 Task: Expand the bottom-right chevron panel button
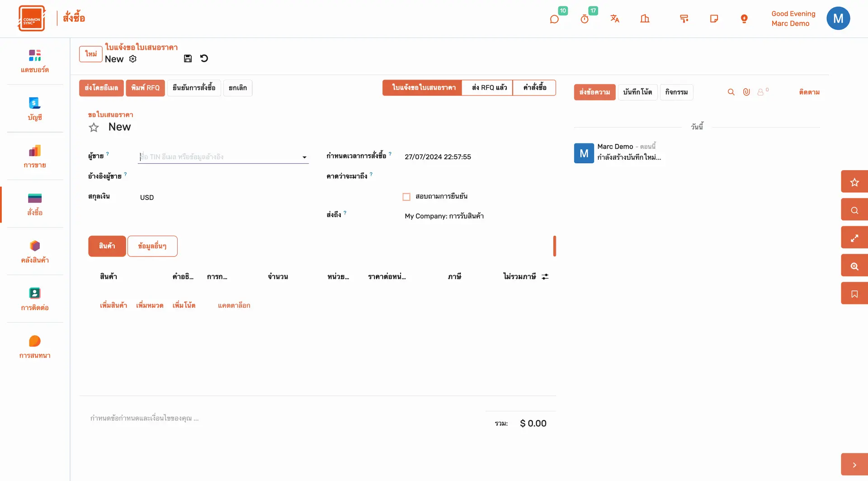point(854,465)
